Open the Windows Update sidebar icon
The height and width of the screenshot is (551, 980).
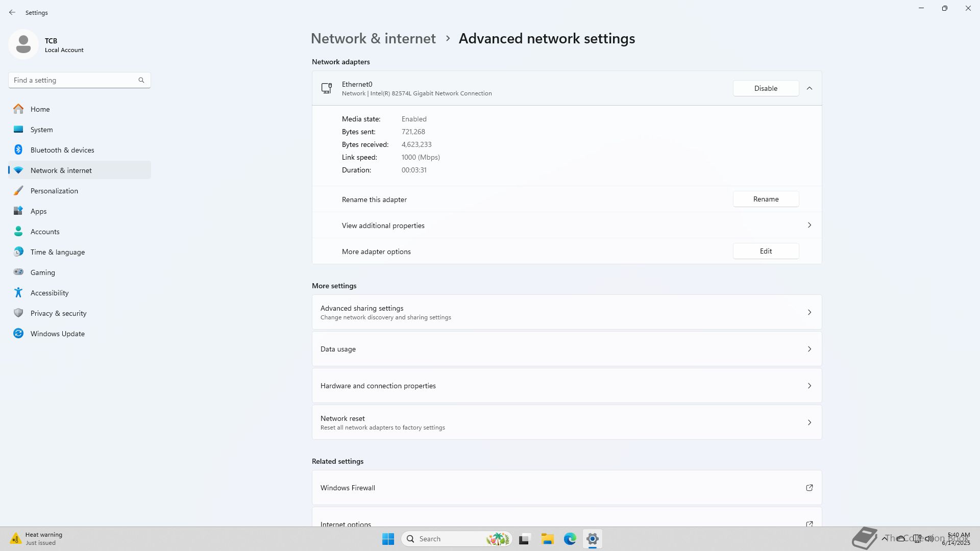tap(18, 334)
